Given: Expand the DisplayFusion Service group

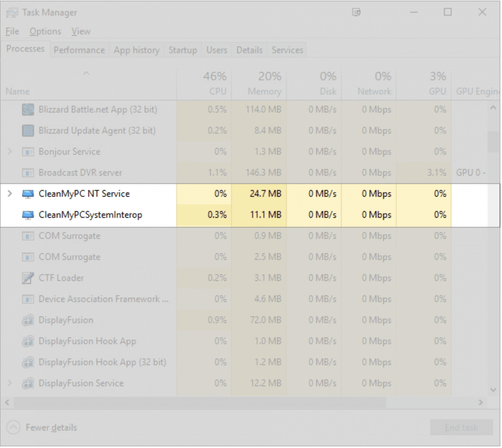Looking at the screenshot, I should tap(10, 383).
